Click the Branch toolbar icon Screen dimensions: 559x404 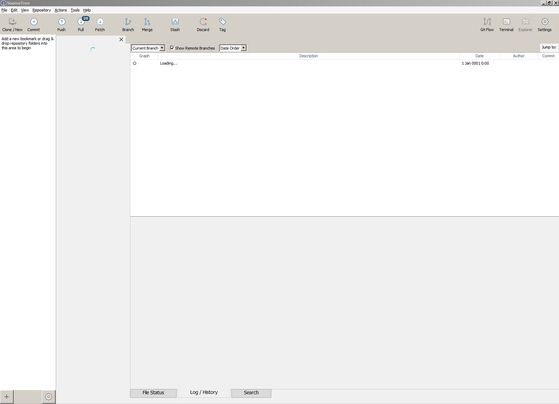[128, 25]
